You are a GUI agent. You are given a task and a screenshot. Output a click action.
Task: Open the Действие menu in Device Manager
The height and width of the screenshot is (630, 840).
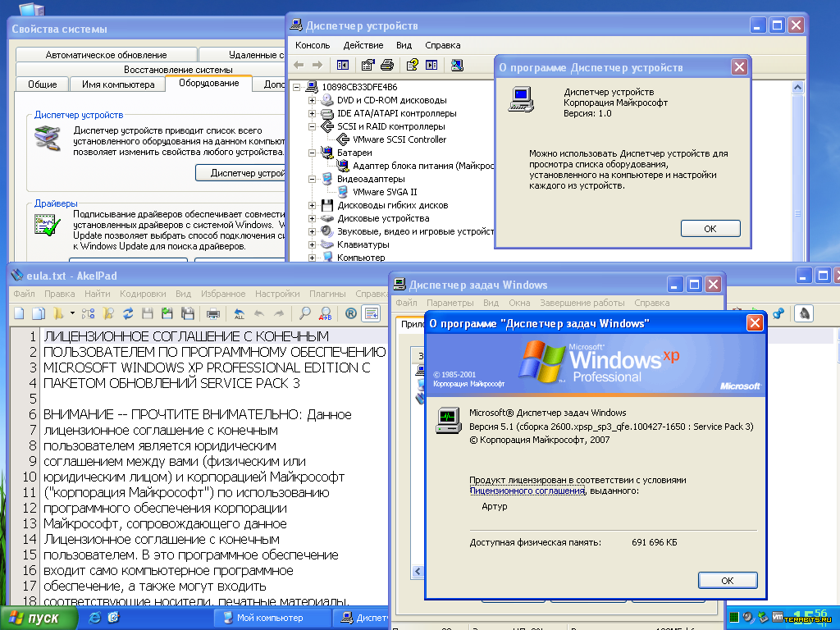tap(363, 45)
